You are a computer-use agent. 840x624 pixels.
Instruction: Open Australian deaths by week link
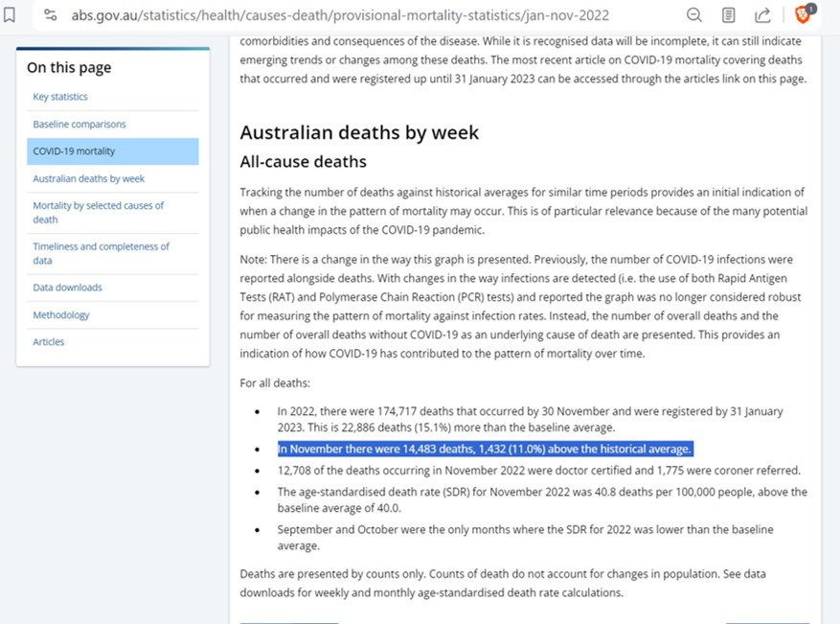pyautogui.click(x=88, y=178)
